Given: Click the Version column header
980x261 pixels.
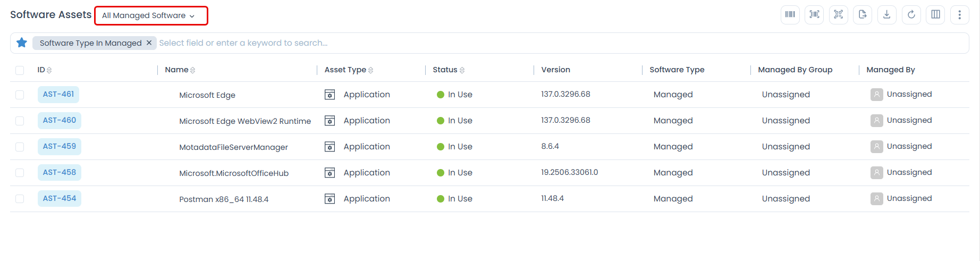Looking at the screenshot, I should coord(555,70).
